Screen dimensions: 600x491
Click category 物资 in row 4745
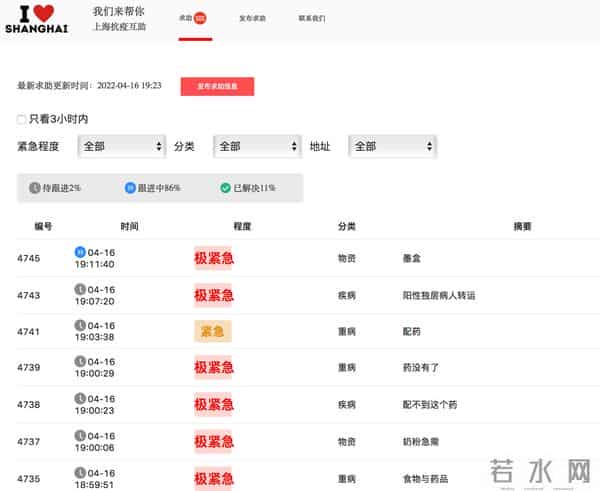click(347, 258)
